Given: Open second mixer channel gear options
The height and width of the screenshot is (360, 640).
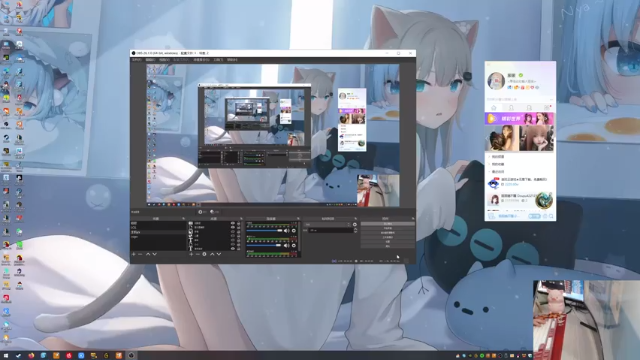Looking at the screenshot, I should [294, 245].
